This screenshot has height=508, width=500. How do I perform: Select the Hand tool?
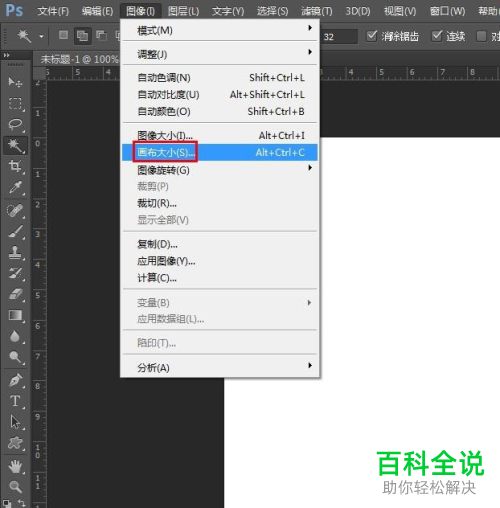tap(15, 466)
